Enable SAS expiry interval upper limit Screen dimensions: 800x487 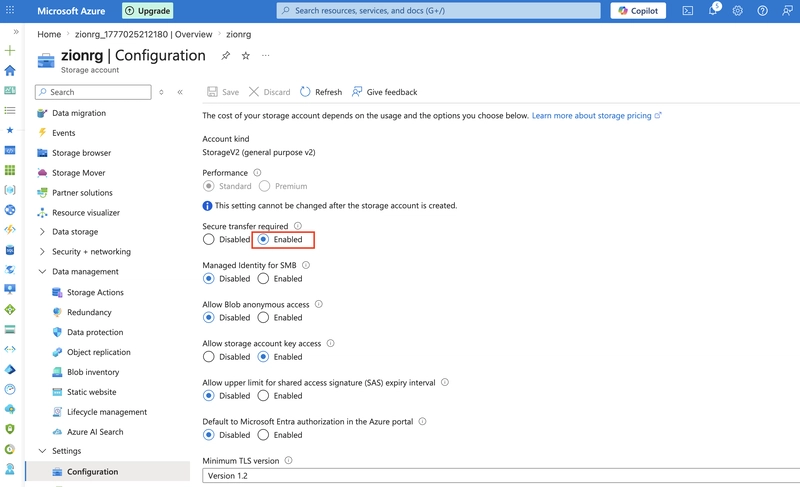click(x=263, y=396)
